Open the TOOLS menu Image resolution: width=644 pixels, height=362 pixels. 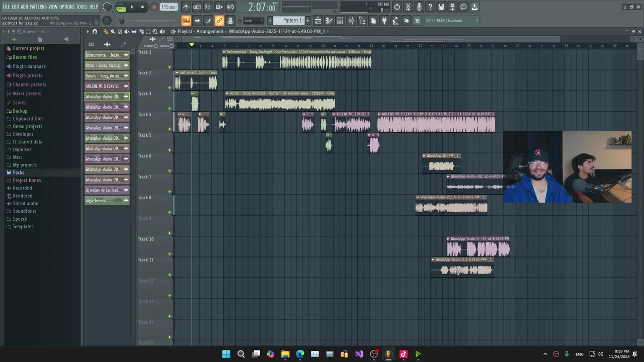point(82,7)
